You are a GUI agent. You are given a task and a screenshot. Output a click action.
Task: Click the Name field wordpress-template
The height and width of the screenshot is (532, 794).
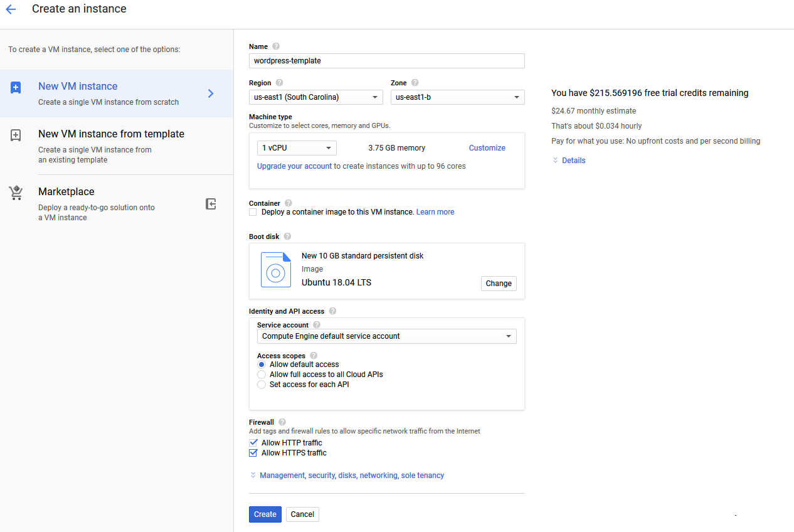(x=387, y=61)
